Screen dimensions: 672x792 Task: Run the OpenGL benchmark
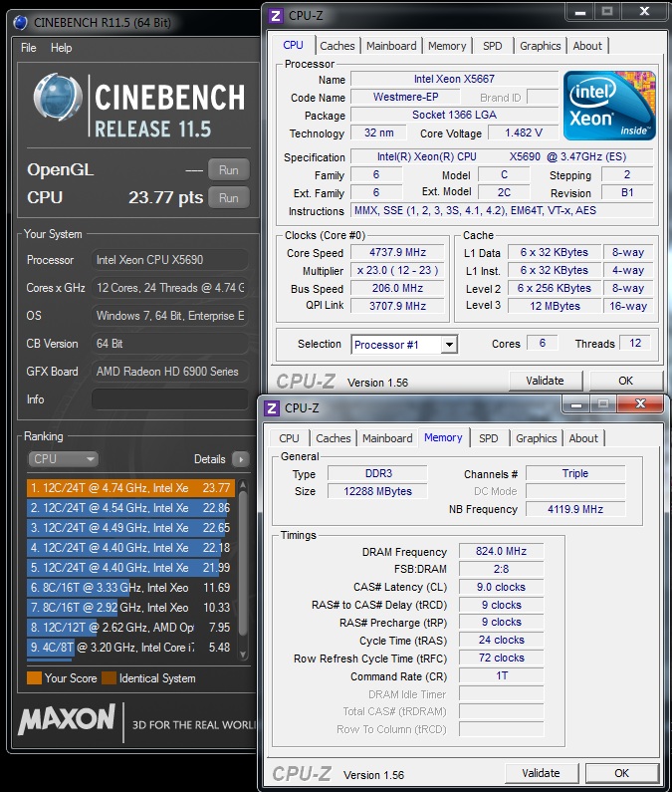[x=229, y=169]
